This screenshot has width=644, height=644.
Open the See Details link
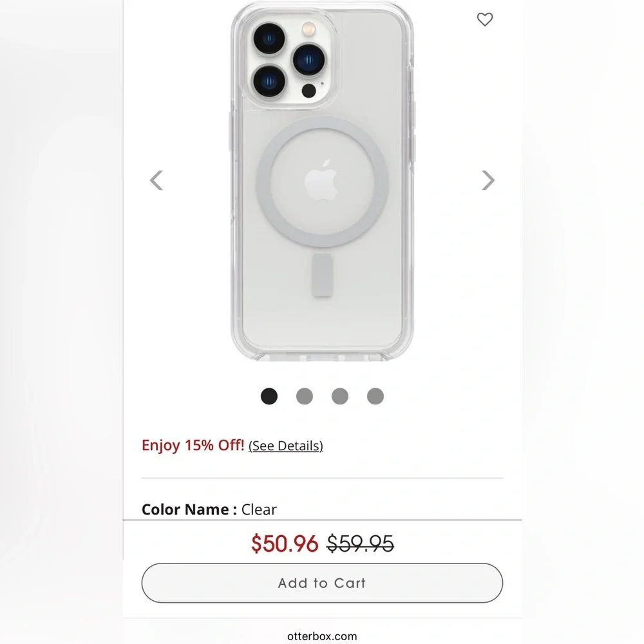click(285, 446)
